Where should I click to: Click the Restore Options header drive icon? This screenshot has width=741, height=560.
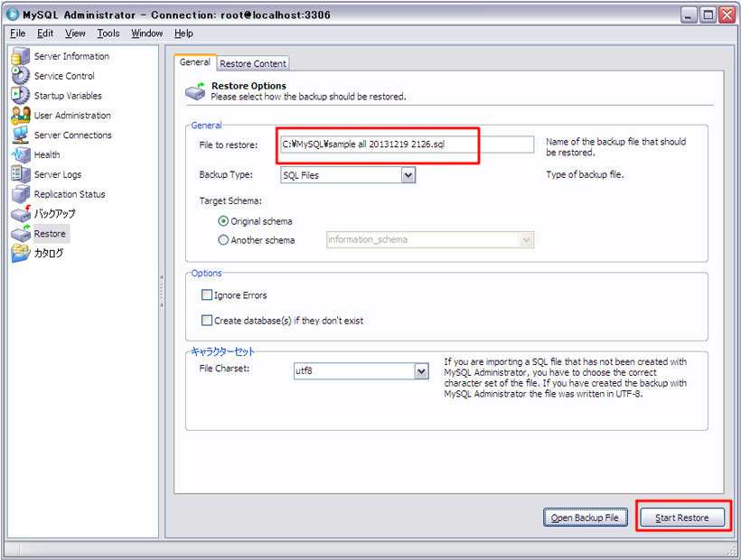[x=194, y=91]
